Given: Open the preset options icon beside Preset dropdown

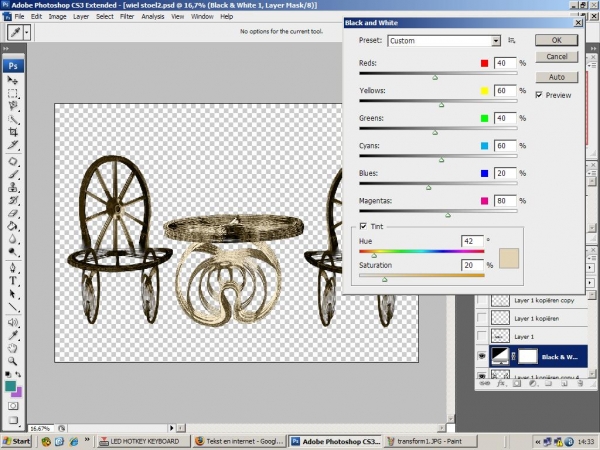Looking at the screenshot, I should coord(512,40).
